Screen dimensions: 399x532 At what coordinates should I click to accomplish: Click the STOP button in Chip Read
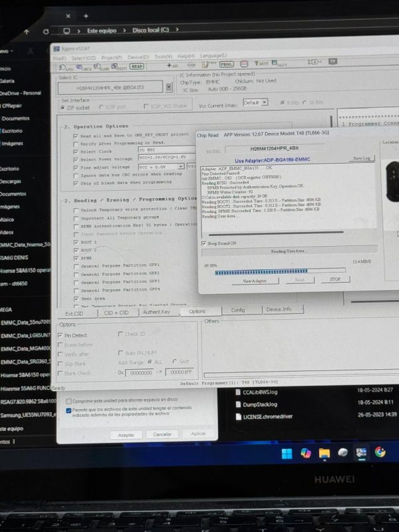click(335, 279)
